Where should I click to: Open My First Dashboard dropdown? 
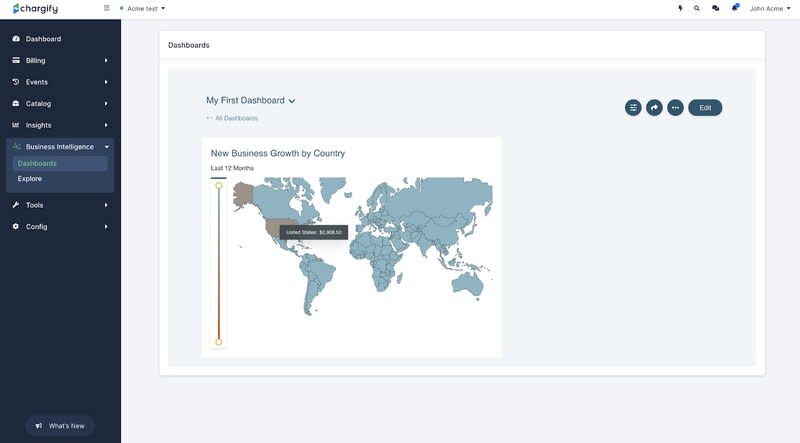coord(251,101)
